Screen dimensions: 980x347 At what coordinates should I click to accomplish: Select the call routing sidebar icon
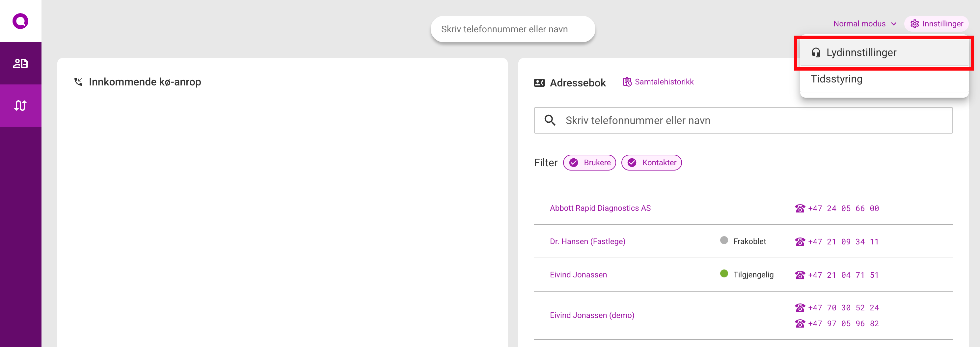click(20, 106)
